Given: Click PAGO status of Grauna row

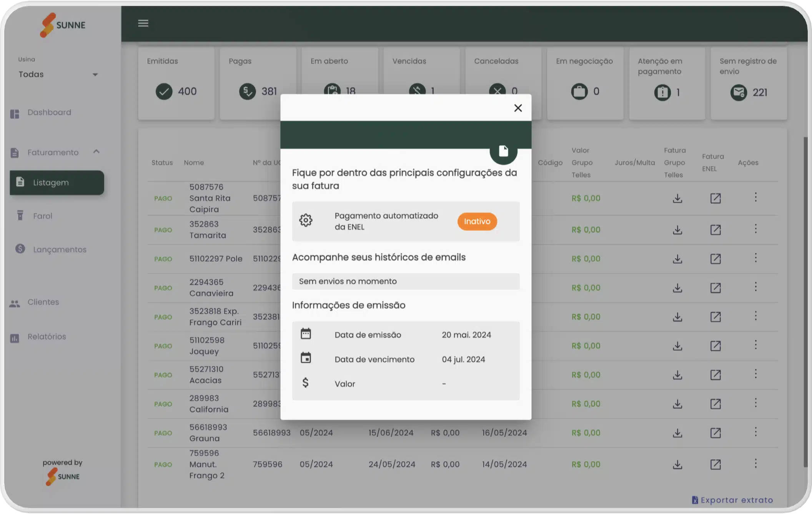Looking at the screenshot, I should (x=163, y=433).
